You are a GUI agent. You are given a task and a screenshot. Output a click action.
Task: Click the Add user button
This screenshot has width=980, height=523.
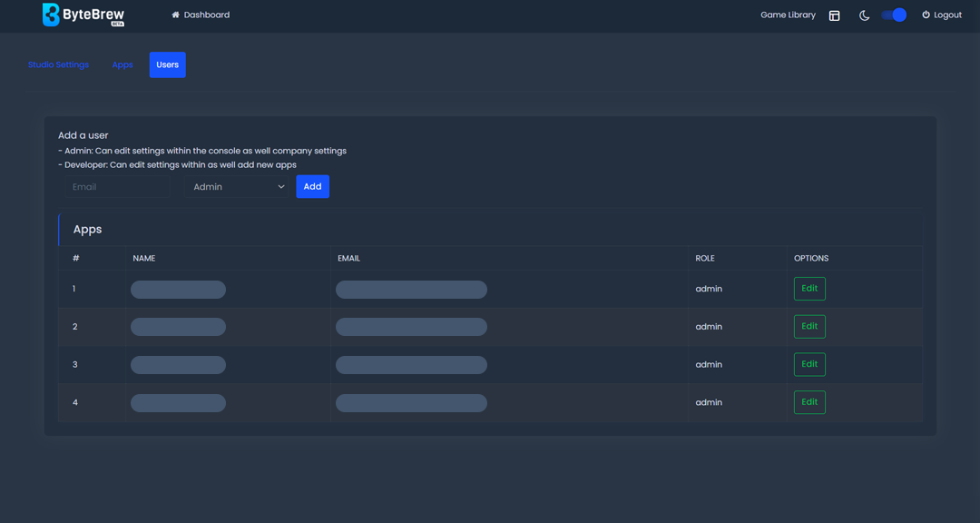(x=312, y=186)
